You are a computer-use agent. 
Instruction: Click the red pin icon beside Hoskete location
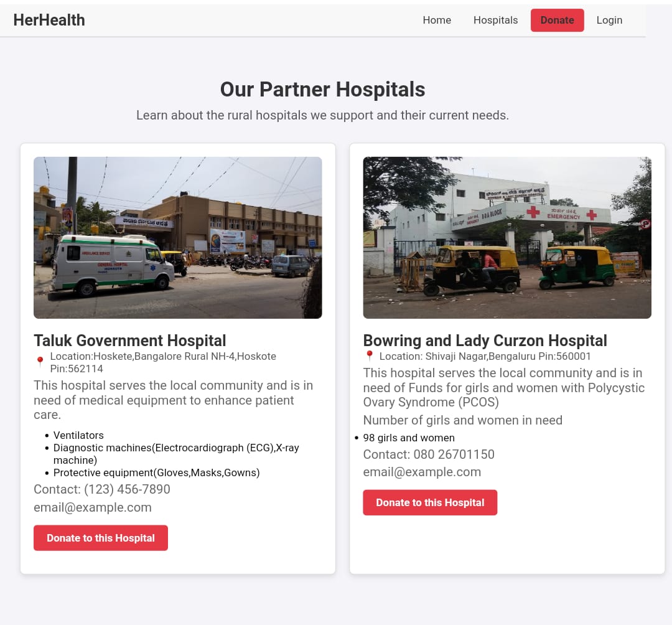[x=40, y=362]
